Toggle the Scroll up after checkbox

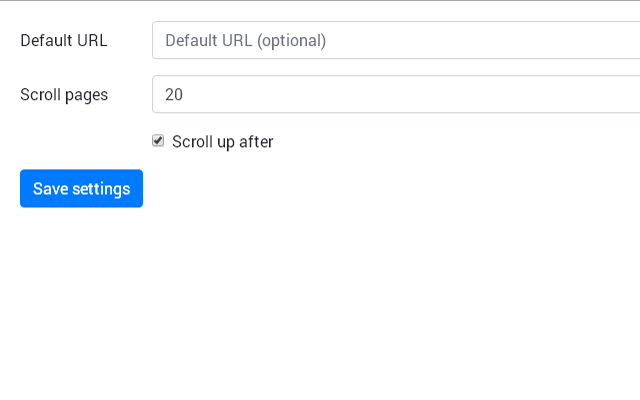[x=158, y=141]
